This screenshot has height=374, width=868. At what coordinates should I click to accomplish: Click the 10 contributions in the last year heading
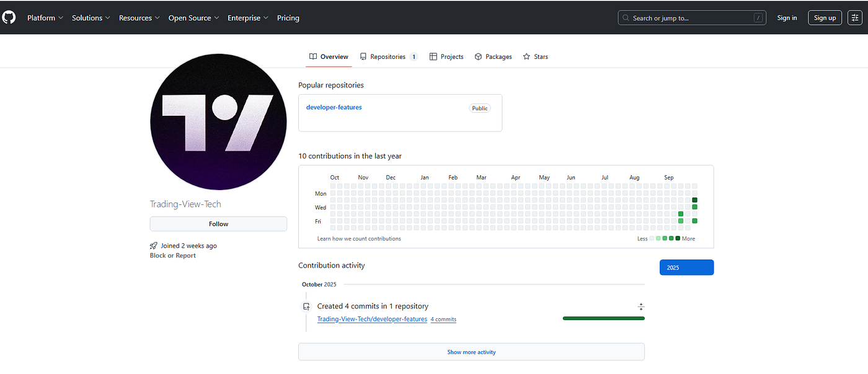pyautogui.click(x=350, y=156)
